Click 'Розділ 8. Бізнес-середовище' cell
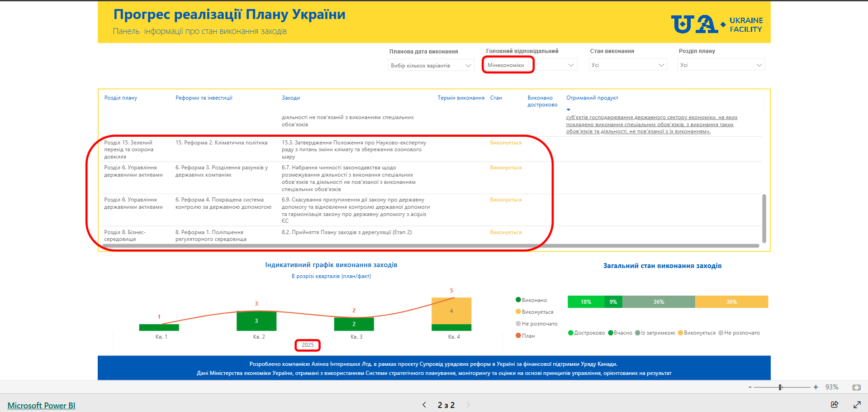Screen dimensions: 868x412 tap(125, 235)
